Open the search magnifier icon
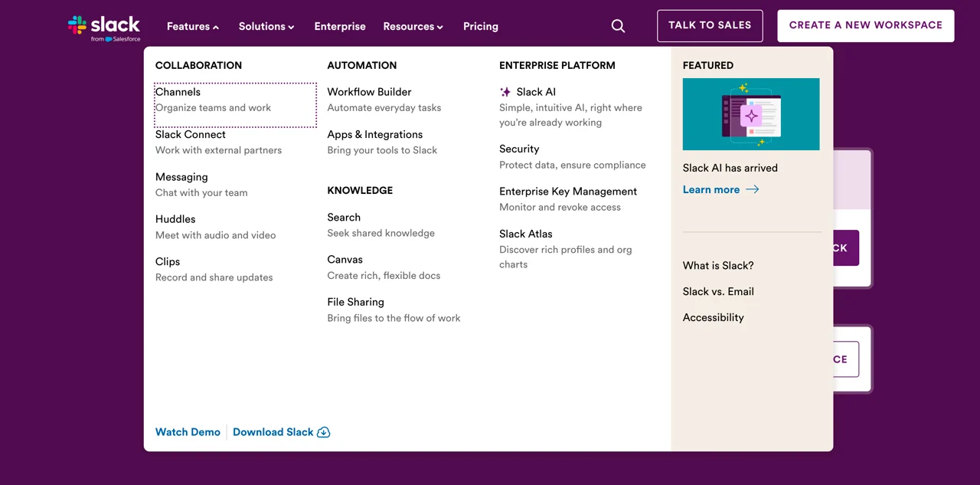Screen dimensions: 980x485 618,26
